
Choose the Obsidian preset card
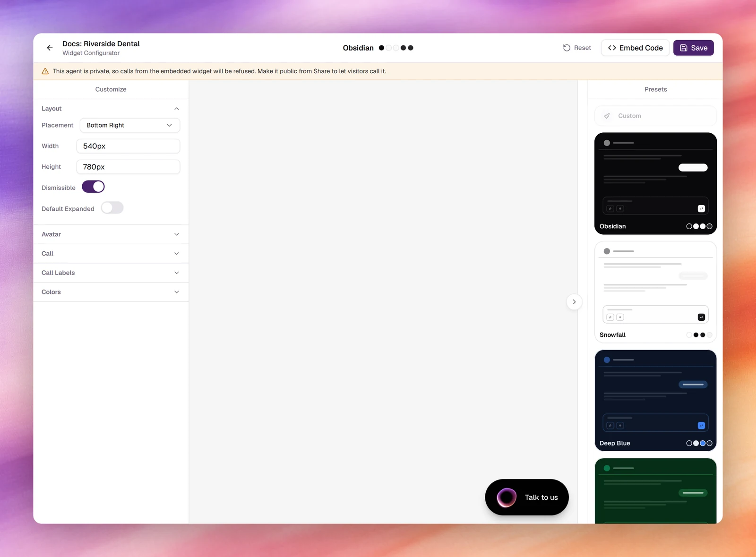[x=655, y=183]
